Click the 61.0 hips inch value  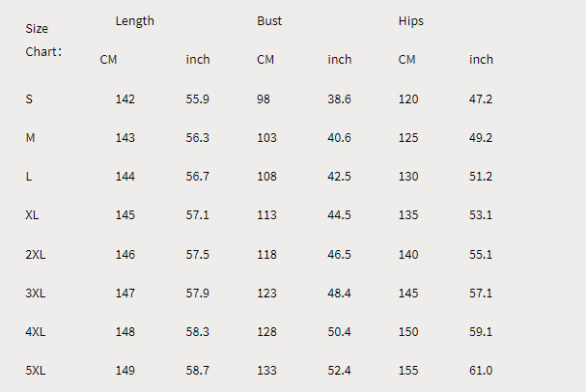coord(481,370)
